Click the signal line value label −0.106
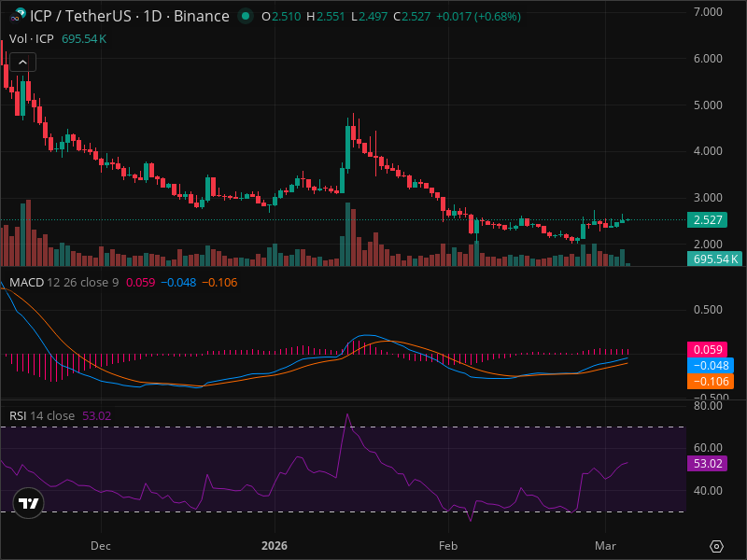Image resolution: width=747 pixels, height=560 pixels. [711, 381]
